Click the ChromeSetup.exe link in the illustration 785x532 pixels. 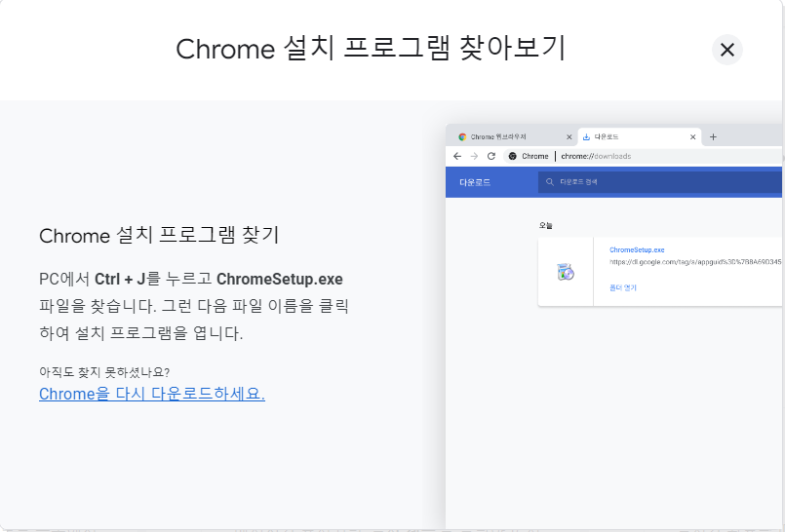[637, 249]
